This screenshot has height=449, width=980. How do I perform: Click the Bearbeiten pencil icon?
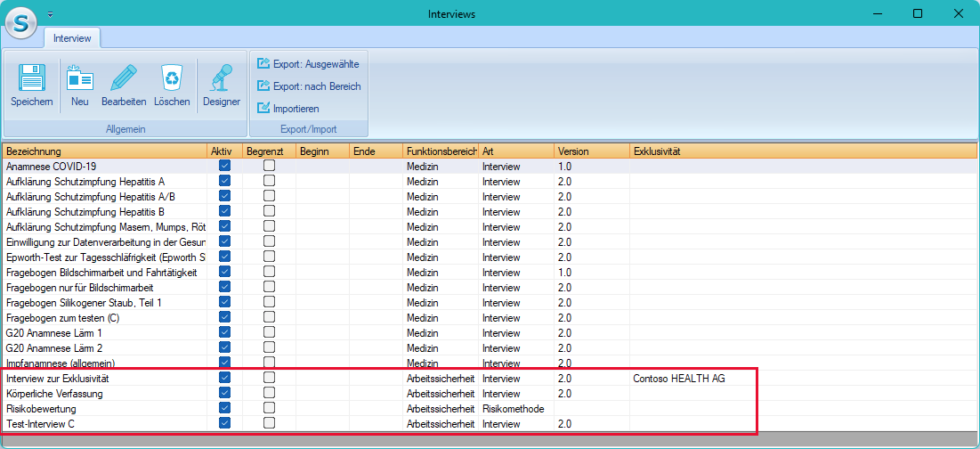tap(124, 78)
